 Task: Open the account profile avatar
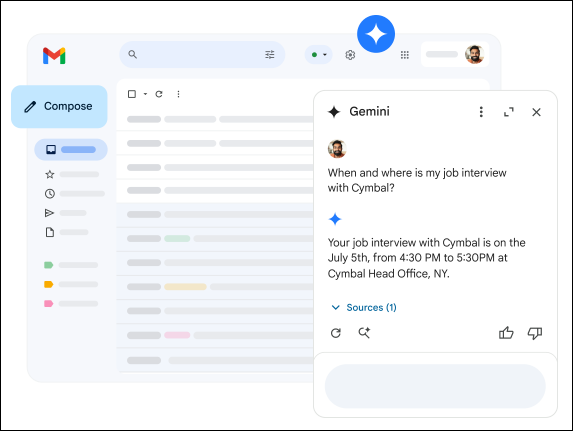[474, 54]
